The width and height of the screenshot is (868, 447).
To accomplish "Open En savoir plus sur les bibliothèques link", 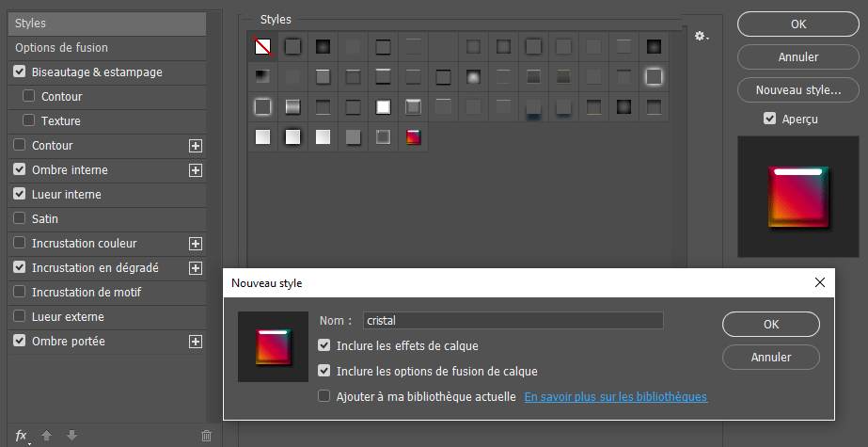I will click(x=615, y=397).
